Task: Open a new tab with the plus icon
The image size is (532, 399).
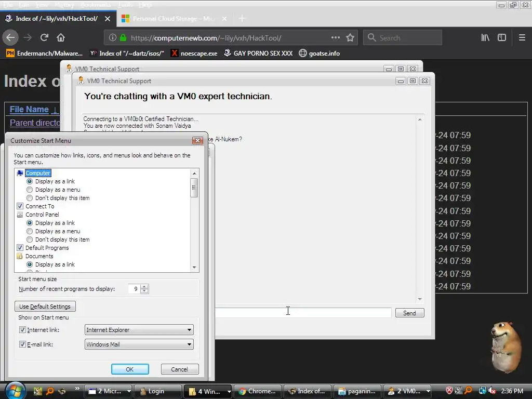Action: pyautogui.click(x=242, y=19)
